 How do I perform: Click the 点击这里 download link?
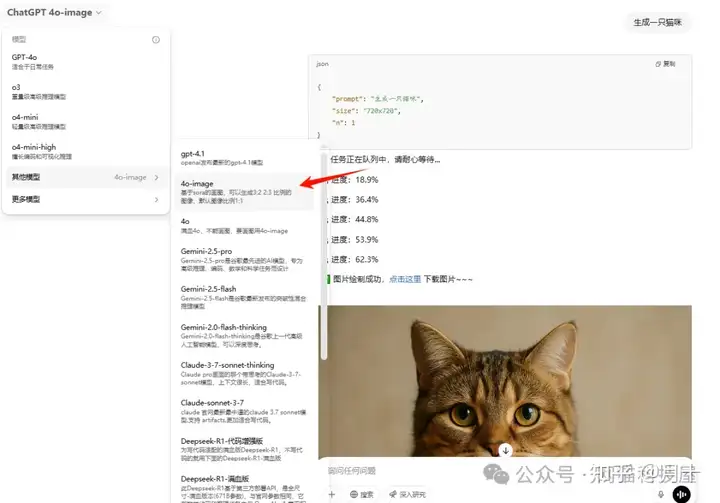pos(405,279)
